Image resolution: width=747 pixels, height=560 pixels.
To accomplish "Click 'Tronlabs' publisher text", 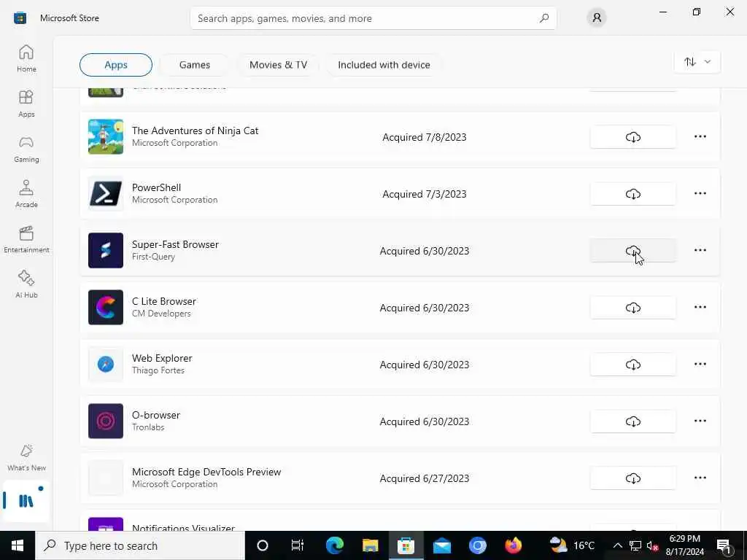I will (147, 427).
